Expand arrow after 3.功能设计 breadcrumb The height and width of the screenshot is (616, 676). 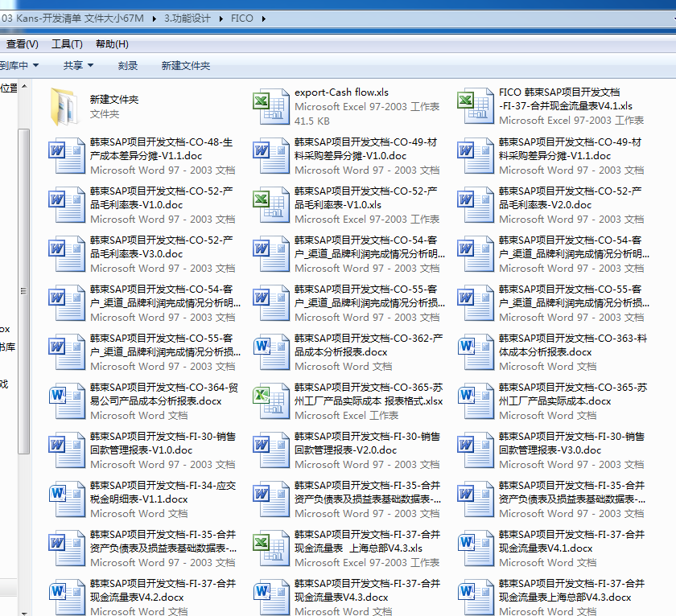(x=221, y=19)
